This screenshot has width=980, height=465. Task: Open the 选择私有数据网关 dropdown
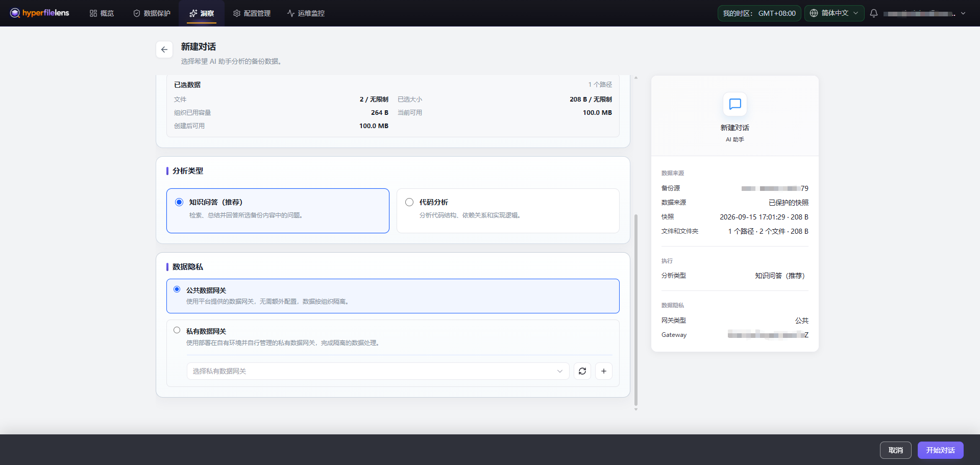click(x=378, y=371)
